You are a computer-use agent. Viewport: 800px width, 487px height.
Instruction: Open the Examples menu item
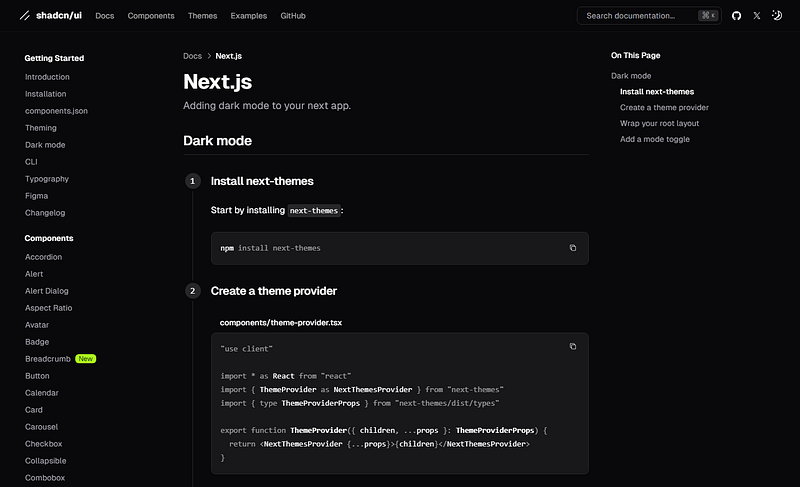click(248, 16)
